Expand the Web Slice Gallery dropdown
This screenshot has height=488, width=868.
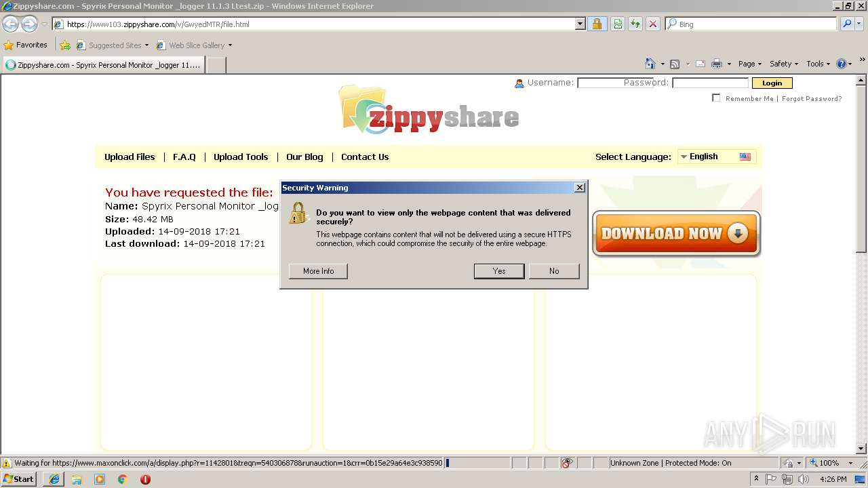230,45
